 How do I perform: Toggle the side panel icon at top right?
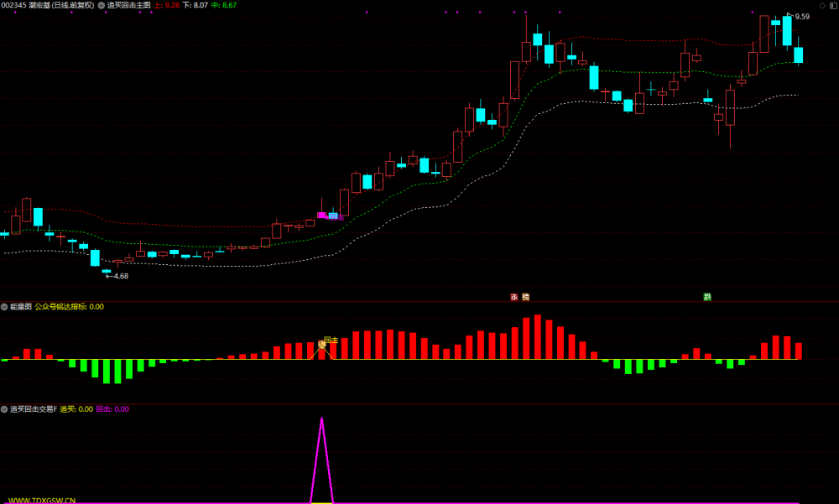coord(833,5)
